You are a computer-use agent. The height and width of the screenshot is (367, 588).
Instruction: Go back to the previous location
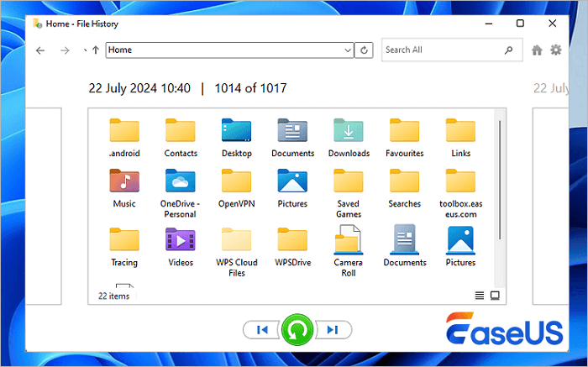tap(40, 50)
